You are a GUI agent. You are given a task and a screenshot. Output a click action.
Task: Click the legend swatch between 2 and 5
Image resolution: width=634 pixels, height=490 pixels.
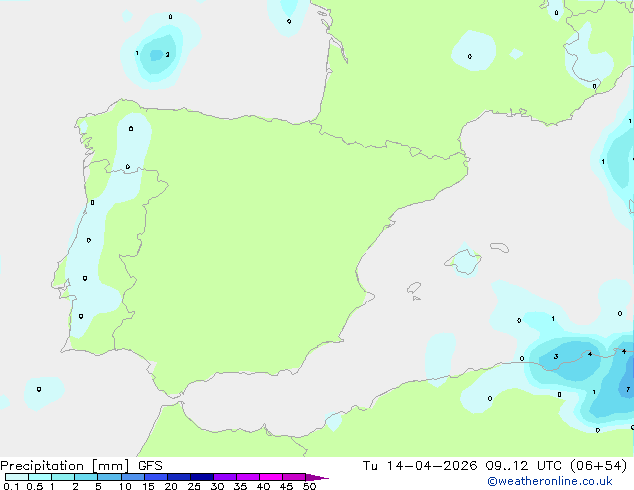[x=87, y=477]
